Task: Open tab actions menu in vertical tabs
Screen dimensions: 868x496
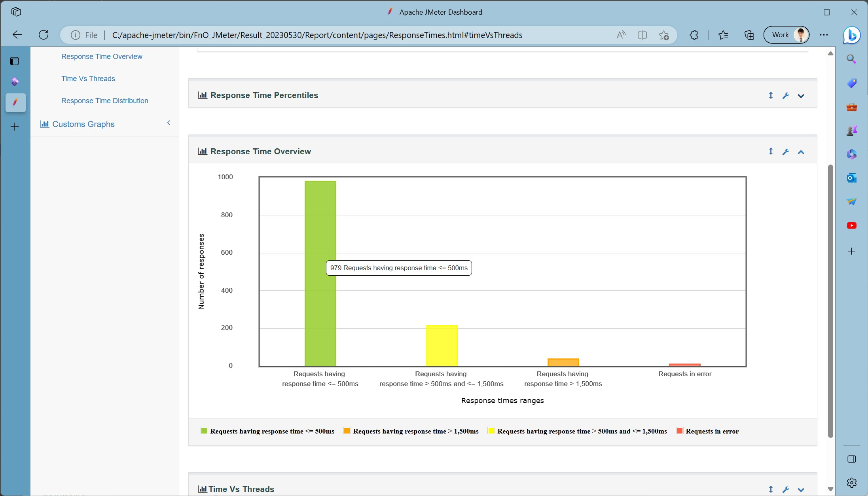Action: point(15,61)
